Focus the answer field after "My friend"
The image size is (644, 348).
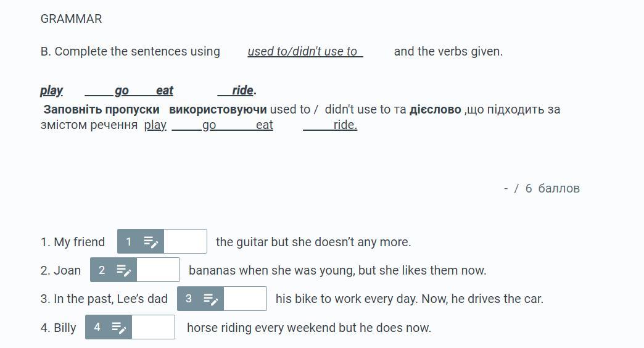185,242
